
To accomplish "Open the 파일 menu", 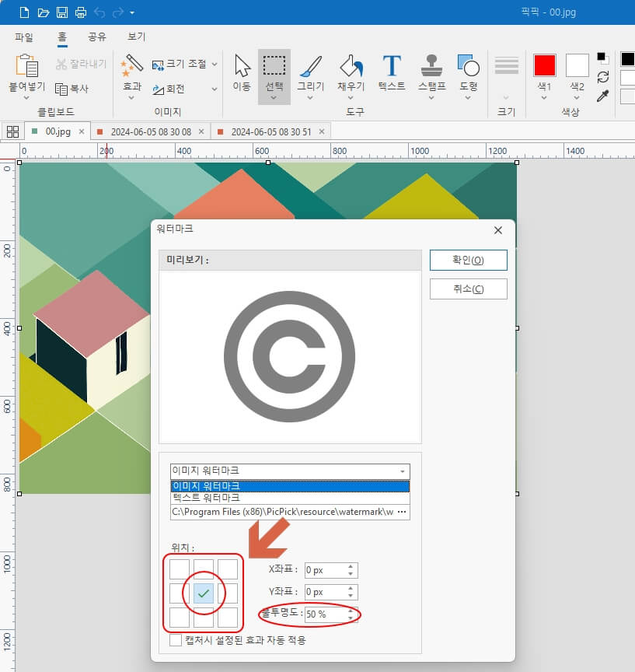I will pos(24,37).
